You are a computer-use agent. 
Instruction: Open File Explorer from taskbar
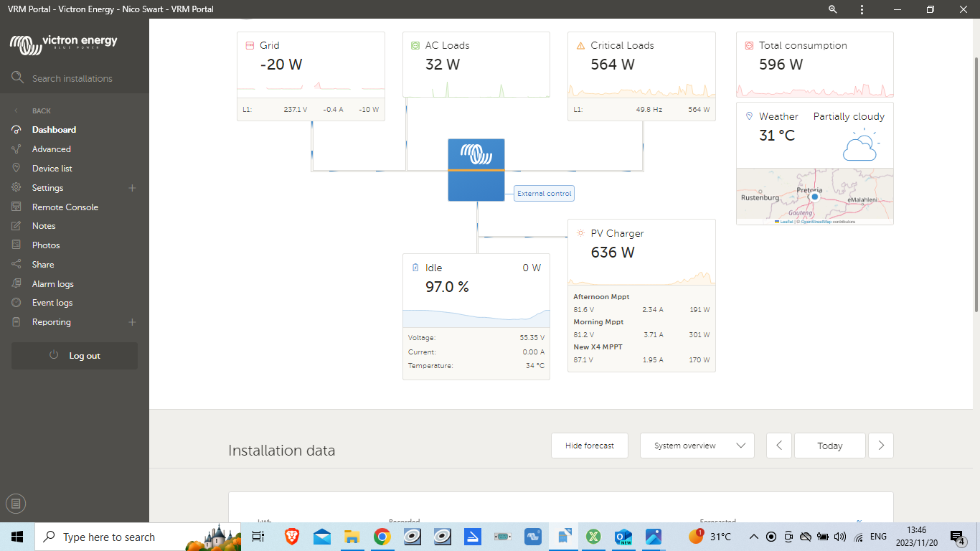tap(352, 537)
